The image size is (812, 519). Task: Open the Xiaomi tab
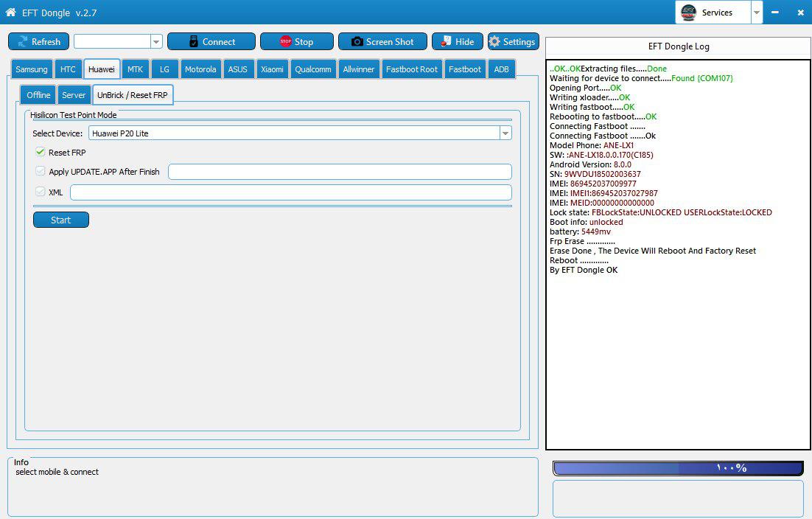(x=272, y=69)
